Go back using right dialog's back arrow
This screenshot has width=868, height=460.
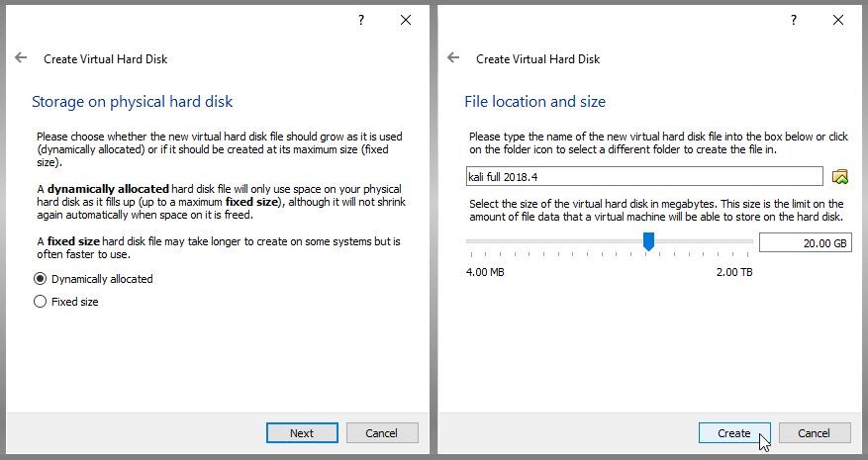click(453, 57)
